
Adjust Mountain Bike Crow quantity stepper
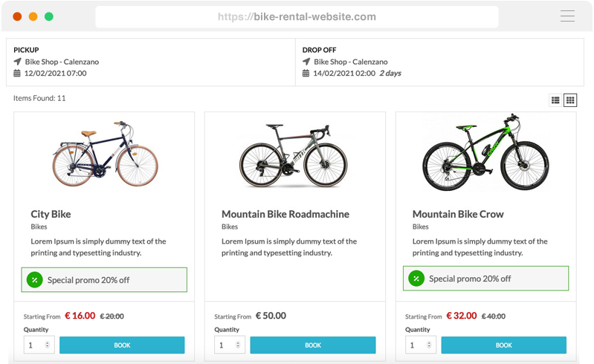429,345
